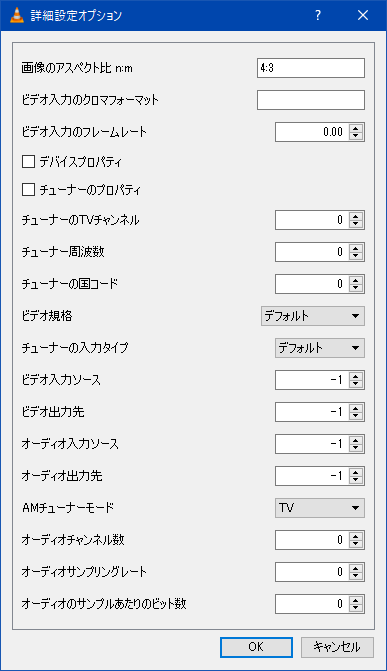Decrease オーディオサンプリングレート with down arrow
The width and height of the screenshot is (387, 671).
[355, 576]
